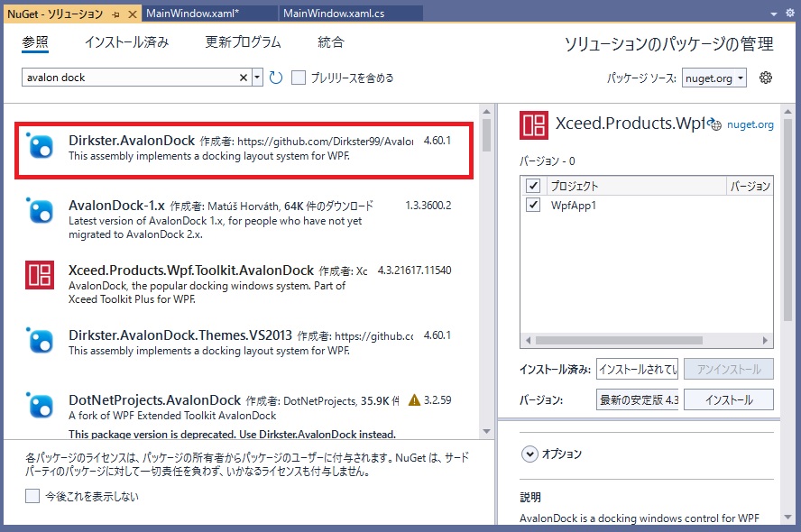Sort by the プロジェクト column header
Screen dimensions: 801x532
coord(636,186)
